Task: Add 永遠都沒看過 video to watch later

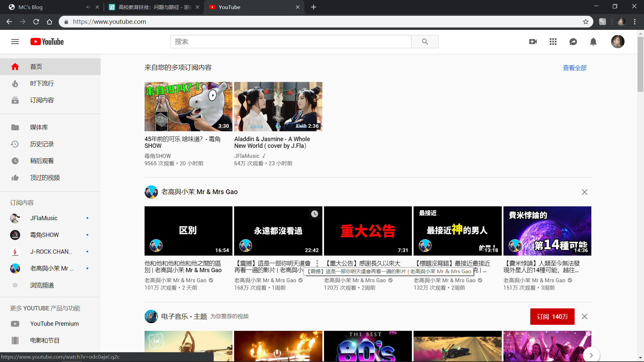Action: tap(314, 214)
